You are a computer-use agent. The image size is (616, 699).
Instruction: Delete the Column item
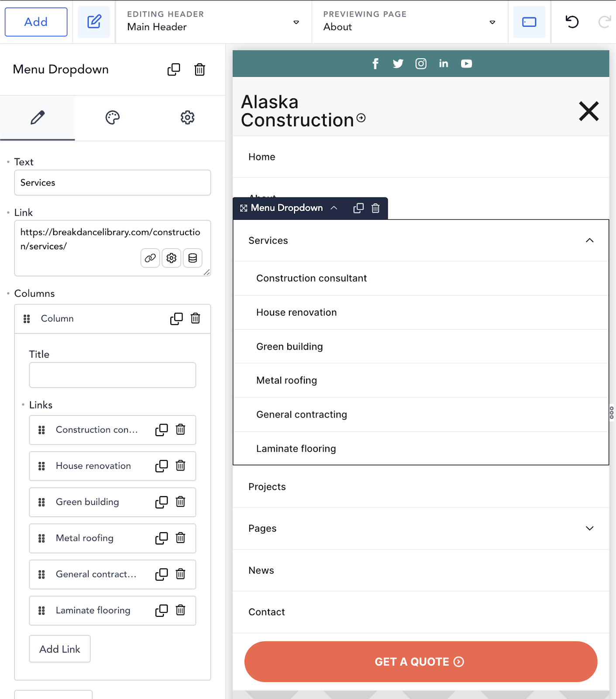coord(196,318)
